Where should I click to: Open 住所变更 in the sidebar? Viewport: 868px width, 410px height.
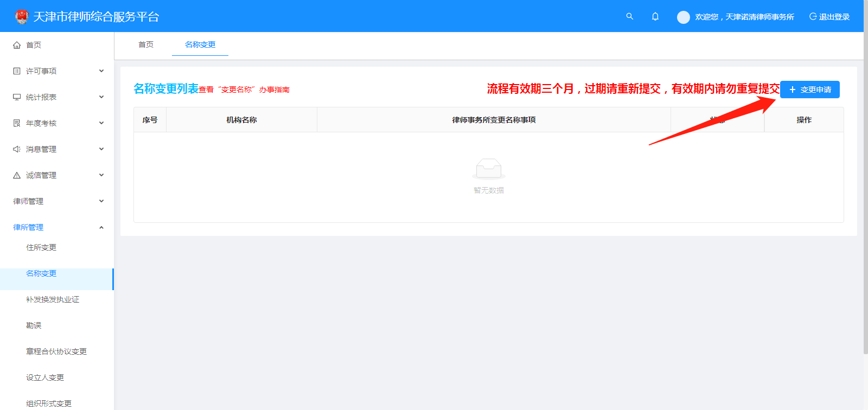pos(41,247)
